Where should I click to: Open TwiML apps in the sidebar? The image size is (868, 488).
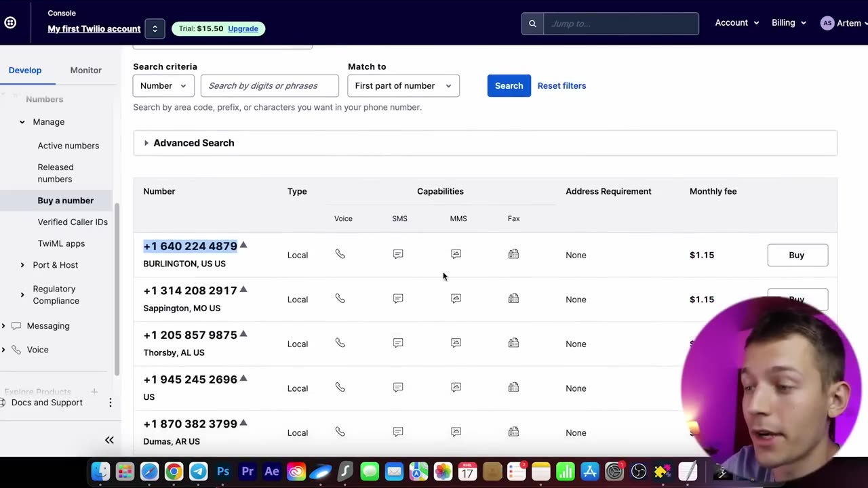point(61,243)
